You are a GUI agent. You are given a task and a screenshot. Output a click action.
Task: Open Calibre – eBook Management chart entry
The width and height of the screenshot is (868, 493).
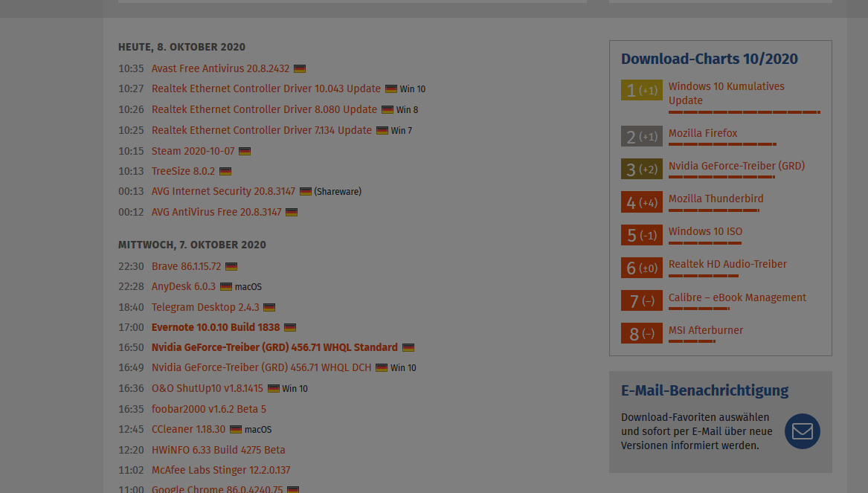(737, 297)
